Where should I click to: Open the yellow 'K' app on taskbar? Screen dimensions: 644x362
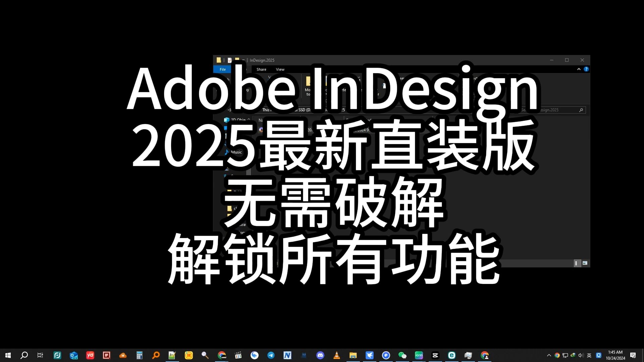coord(189,355)
